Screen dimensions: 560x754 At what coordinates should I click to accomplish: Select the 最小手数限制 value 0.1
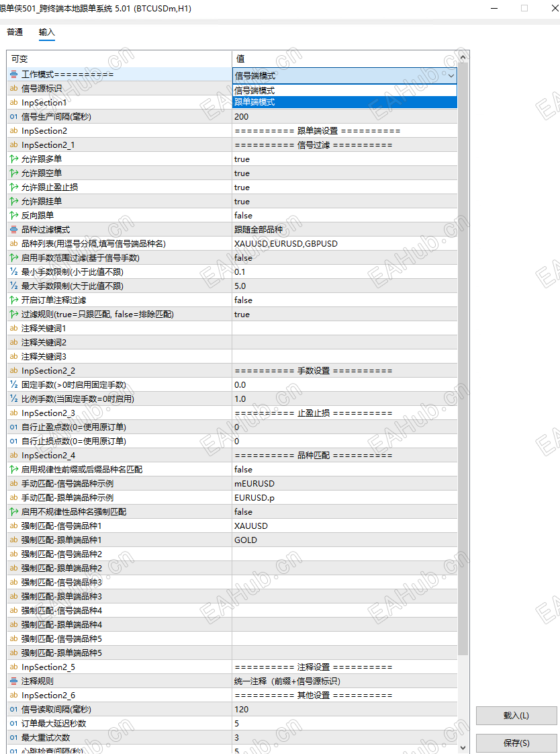pos(344,271)
